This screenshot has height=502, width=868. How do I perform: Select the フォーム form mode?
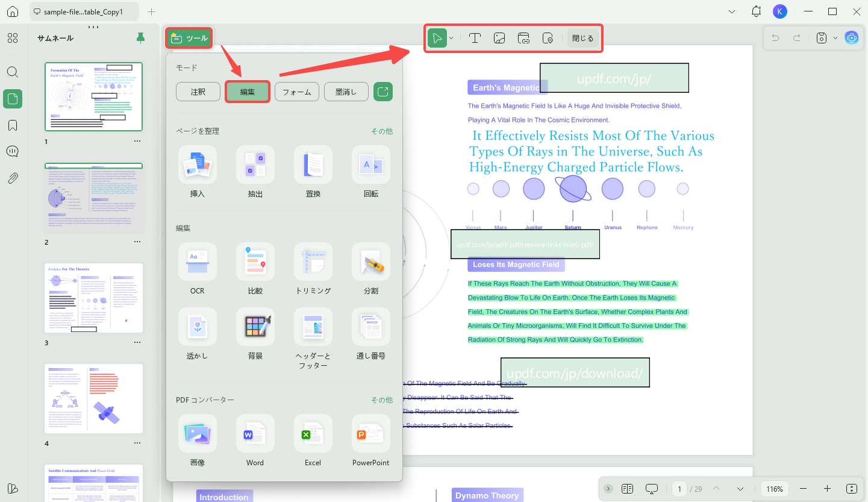tap(297, 92)
